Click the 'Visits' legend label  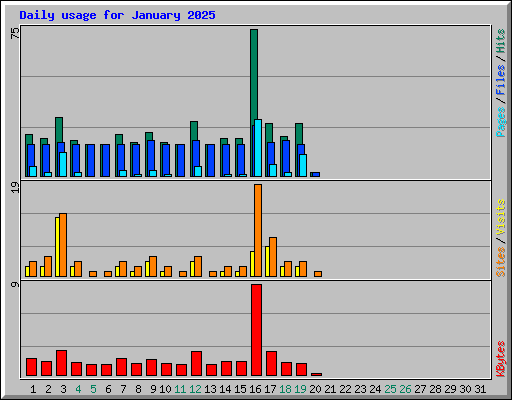(501, 218)
